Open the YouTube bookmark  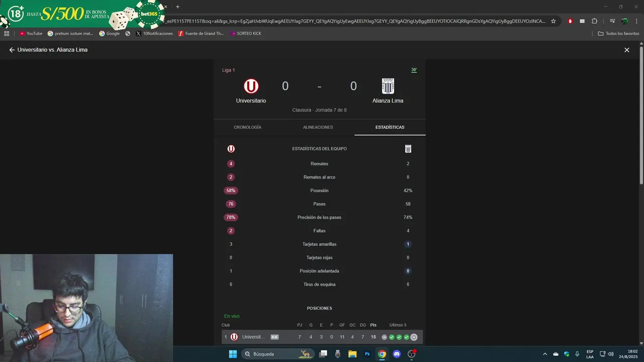point(31,34)
